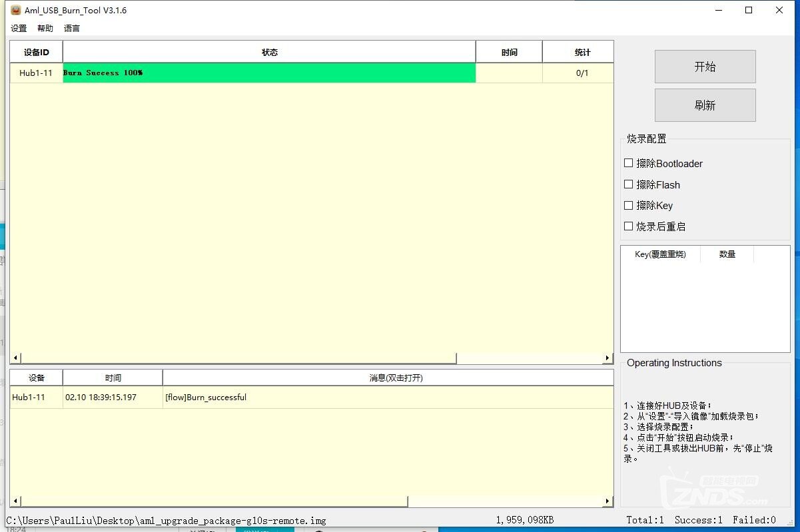Click the Total:1 status bar entry
The height and width of the screenshot is (532, 800).
tap(645, 520)
